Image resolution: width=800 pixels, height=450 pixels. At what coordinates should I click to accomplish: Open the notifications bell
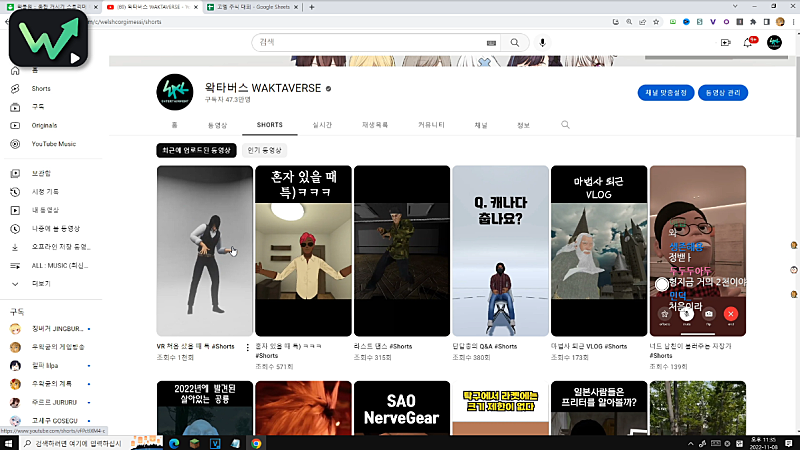(748, 42)
